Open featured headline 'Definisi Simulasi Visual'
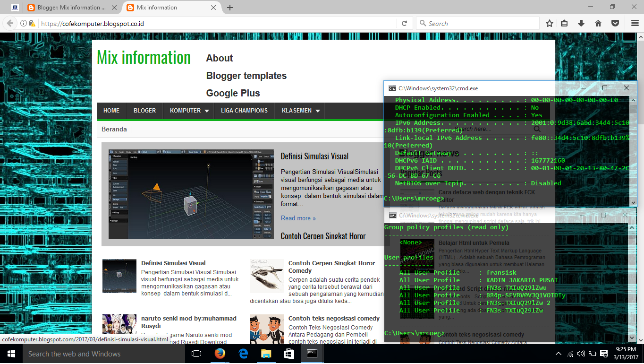The image size is (644, 364). click(314, 156)
